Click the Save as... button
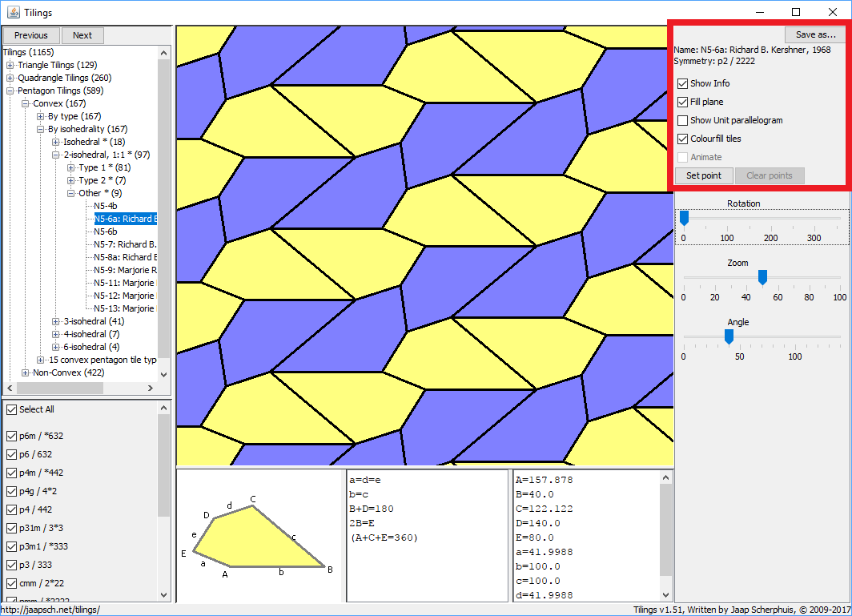 [x=815, y=34]
